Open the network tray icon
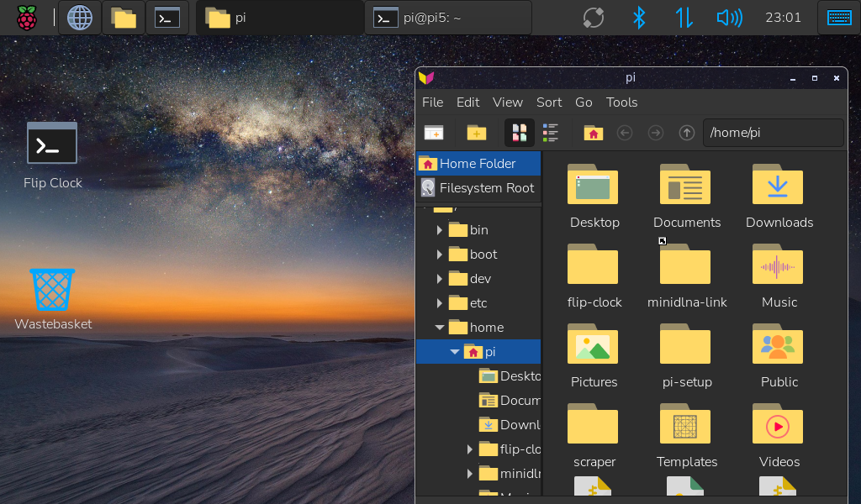The height and width of the screenshot is (504, 861). click(684, 18)
